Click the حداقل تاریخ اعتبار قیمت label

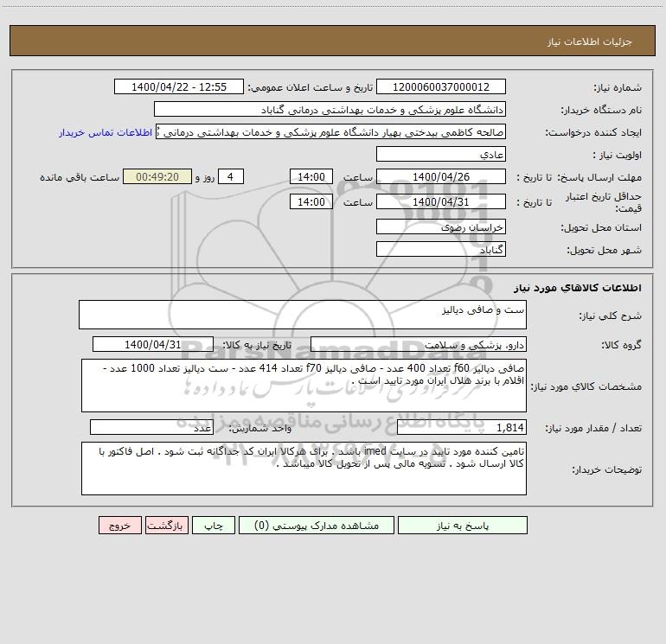pyautogui.click(x=603, y=202)
